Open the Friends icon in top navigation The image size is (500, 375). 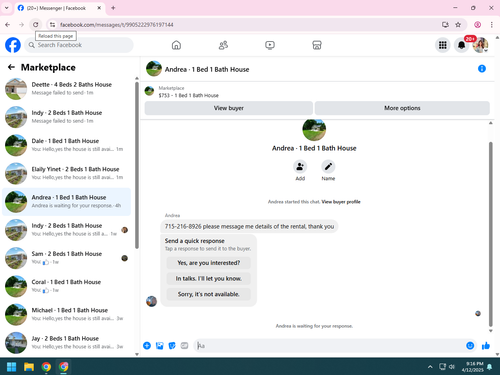[x=223, y=45]
